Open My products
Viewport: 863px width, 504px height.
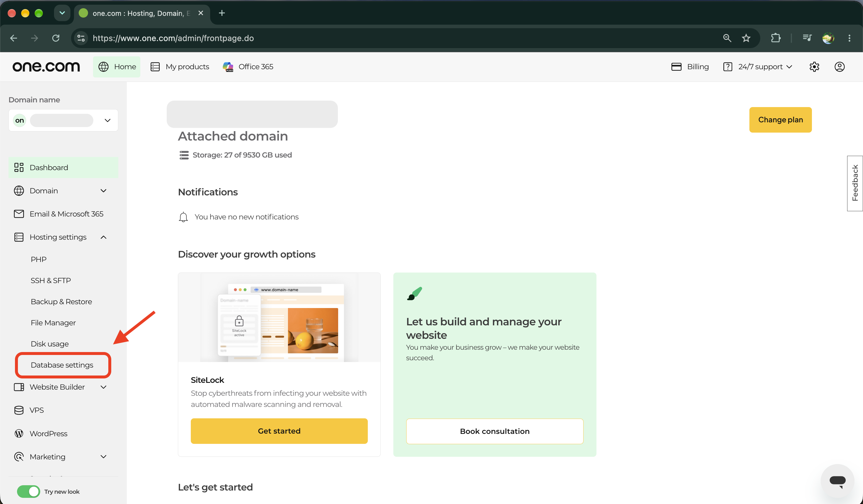(x=180, y=67)
